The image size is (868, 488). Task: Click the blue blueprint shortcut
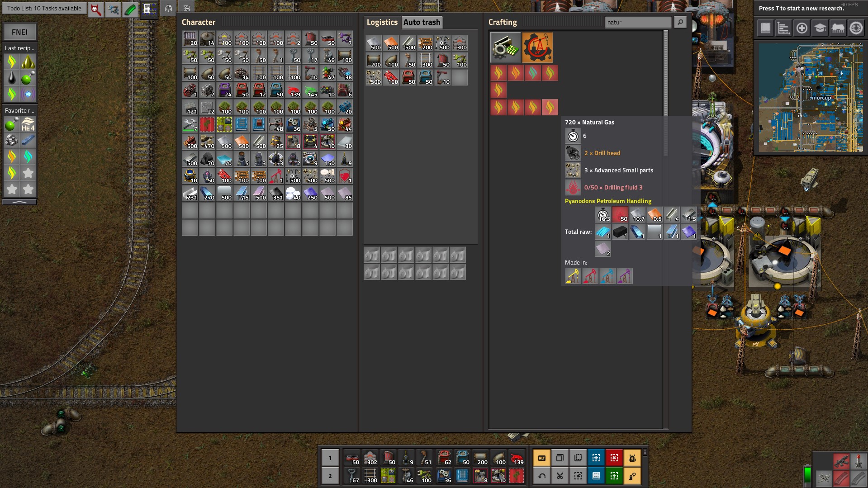coord(596,458)
